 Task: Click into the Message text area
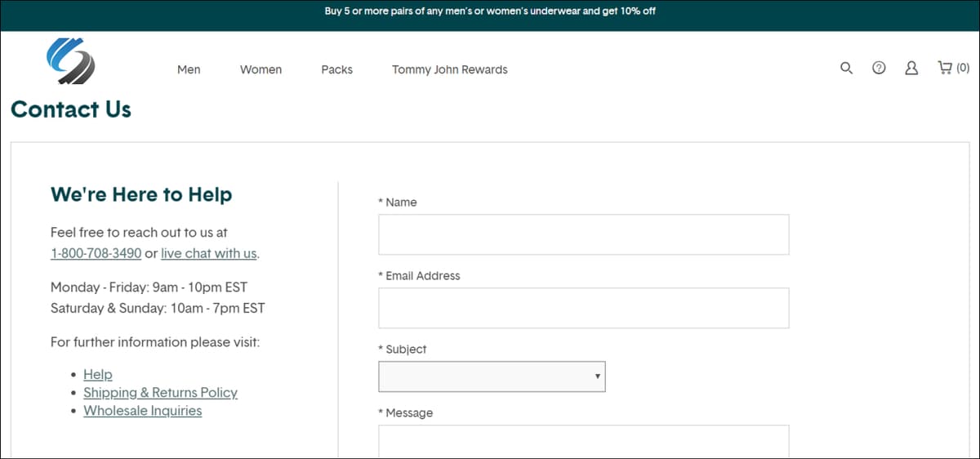[x=584, y=441]
